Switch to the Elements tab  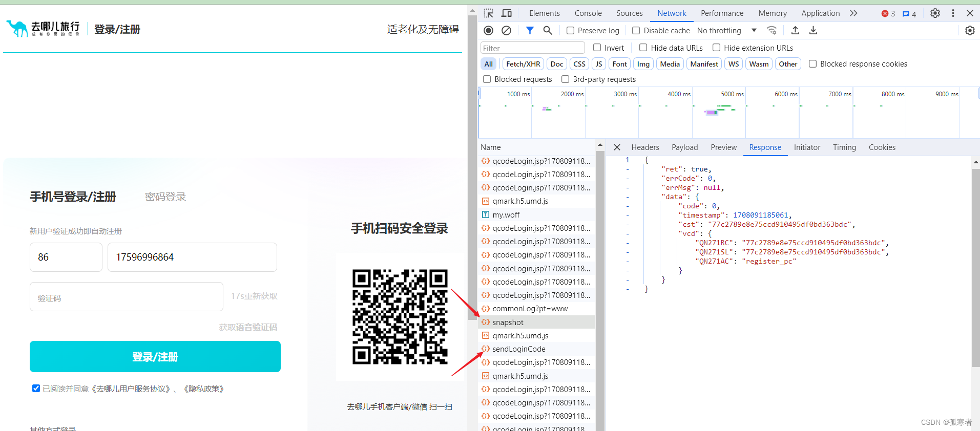pos(544,13)
